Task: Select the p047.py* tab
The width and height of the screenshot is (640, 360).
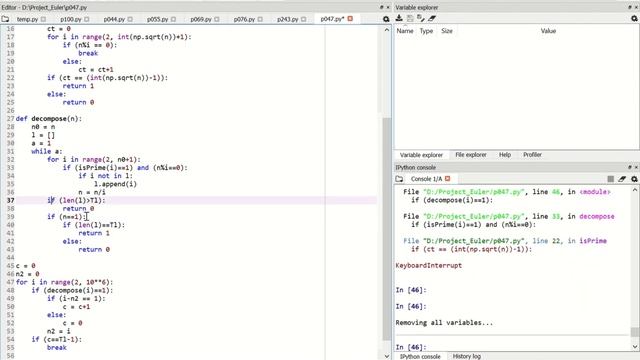Action: point(332,19)
